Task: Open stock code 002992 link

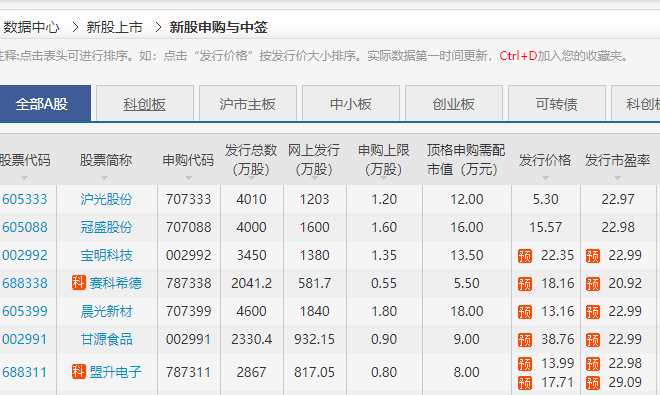Action: click(x=25, y=255)
